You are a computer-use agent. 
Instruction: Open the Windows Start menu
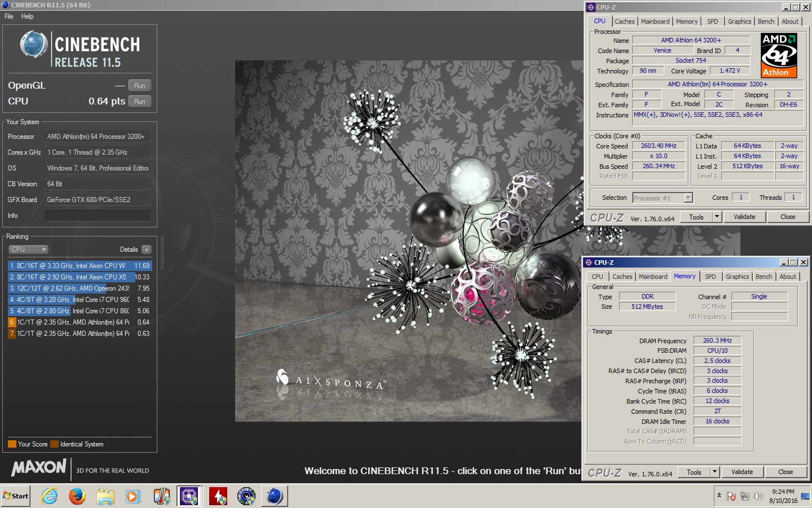point(16,496)
